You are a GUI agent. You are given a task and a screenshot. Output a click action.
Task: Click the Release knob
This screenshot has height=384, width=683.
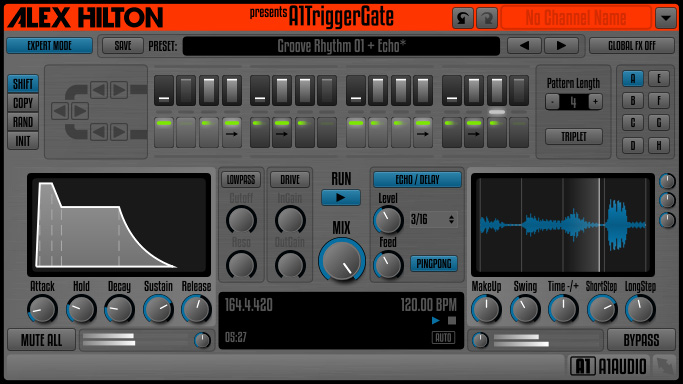(196, 310)
